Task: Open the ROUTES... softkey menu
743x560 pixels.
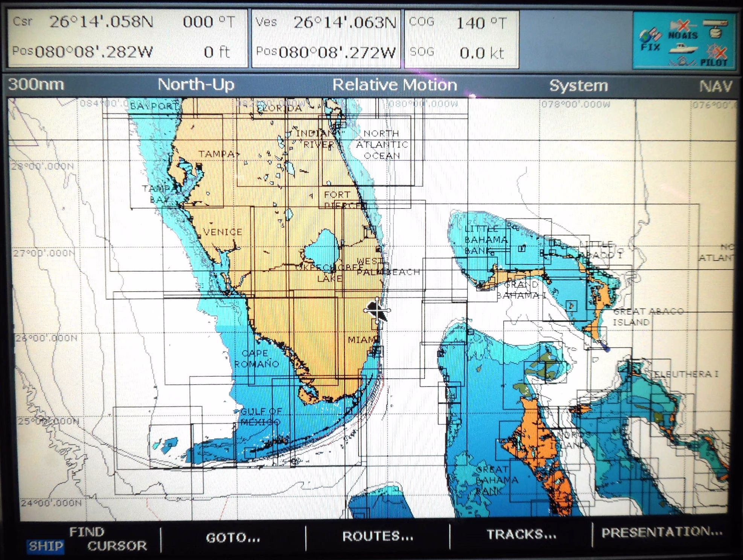Action: pos(378,536)
